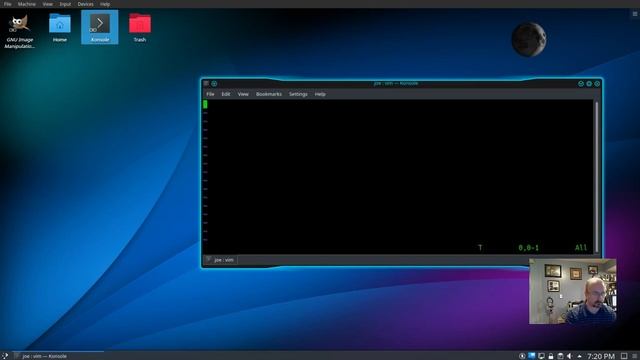
Task: Click the show desktop square icon
Action: point(624,356)
